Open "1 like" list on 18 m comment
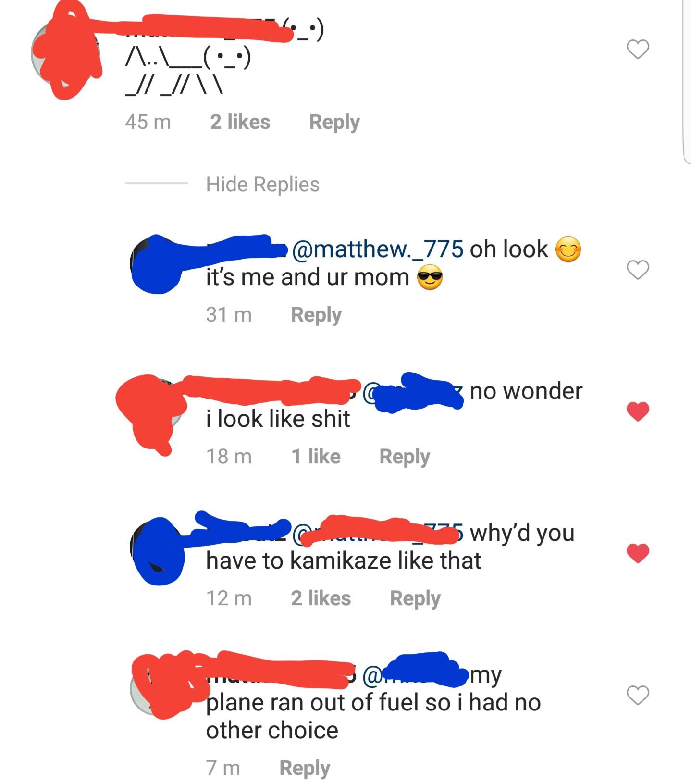This screenshot has width=691, height=784. click(x=316, y=456)
